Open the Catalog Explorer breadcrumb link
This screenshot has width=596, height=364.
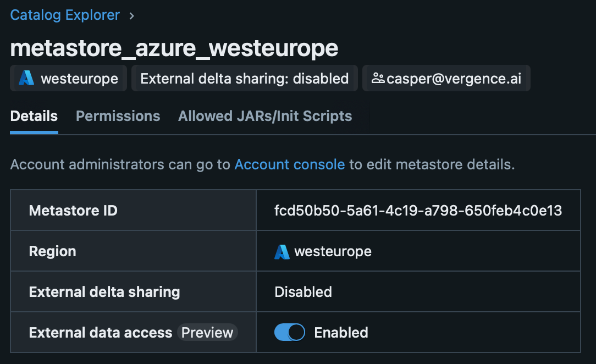point(65,15)
